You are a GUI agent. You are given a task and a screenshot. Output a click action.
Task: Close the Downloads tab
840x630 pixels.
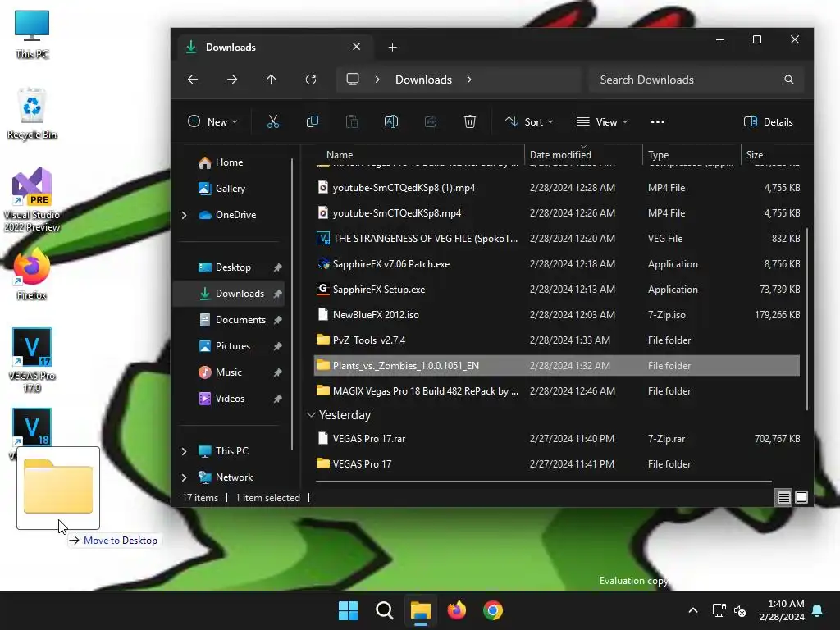(356, 47)
